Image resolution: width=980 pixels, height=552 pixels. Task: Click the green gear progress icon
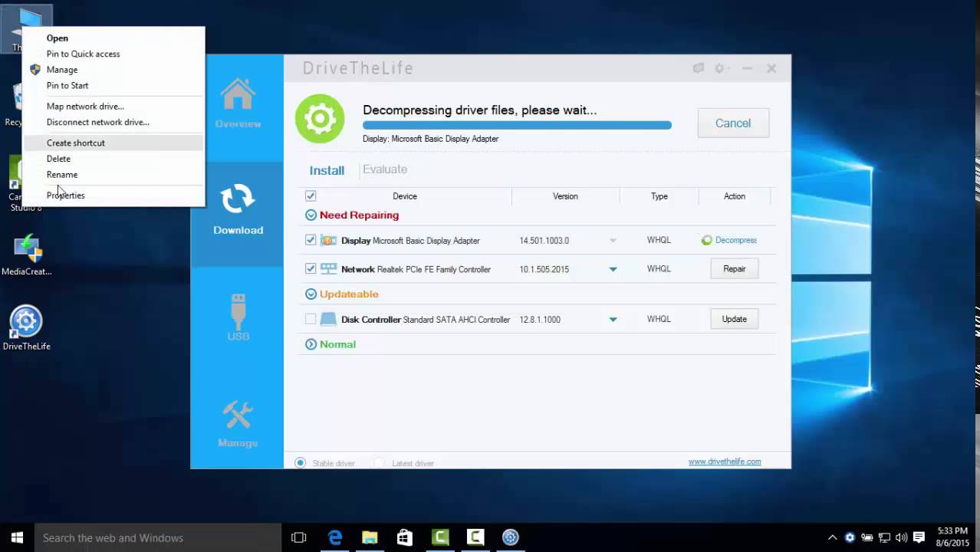[320, 119]
